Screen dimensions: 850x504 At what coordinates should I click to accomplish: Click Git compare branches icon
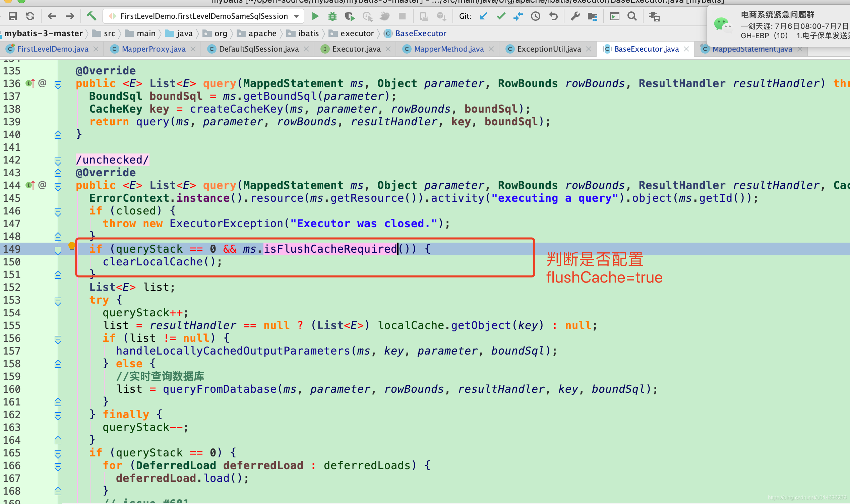coord(518,16)
